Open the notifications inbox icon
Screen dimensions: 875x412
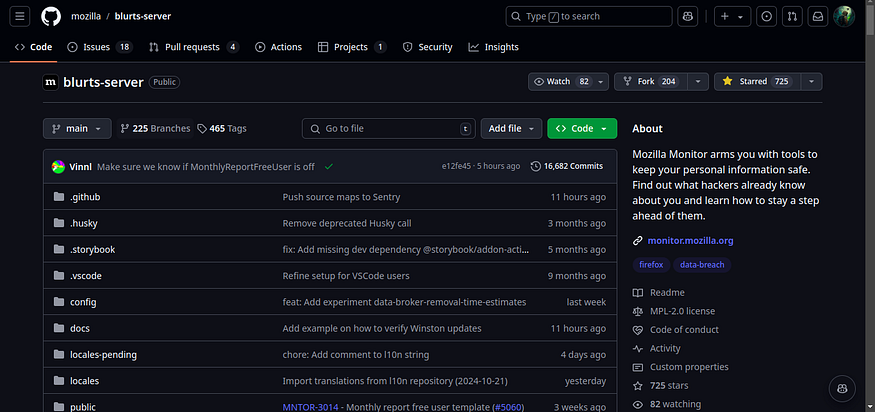[x=818, y=16]
